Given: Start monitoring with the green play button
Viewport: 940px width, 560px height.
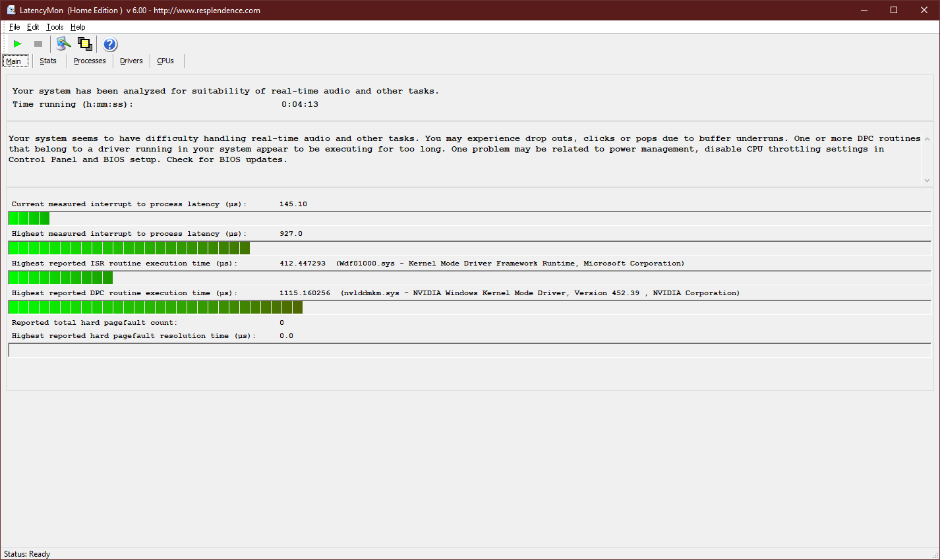Looking at the screenshot, I should coord(18,44).
